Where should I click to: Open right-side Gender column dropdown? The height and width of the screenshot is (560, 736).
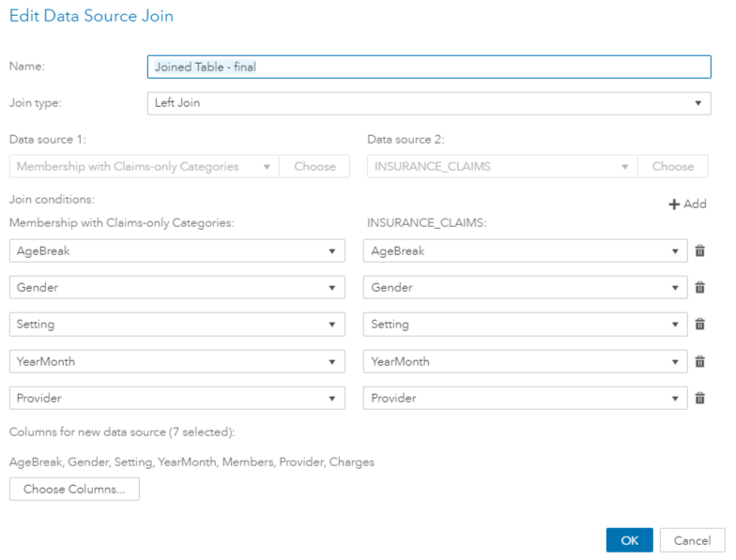click(x=525, y=288)
